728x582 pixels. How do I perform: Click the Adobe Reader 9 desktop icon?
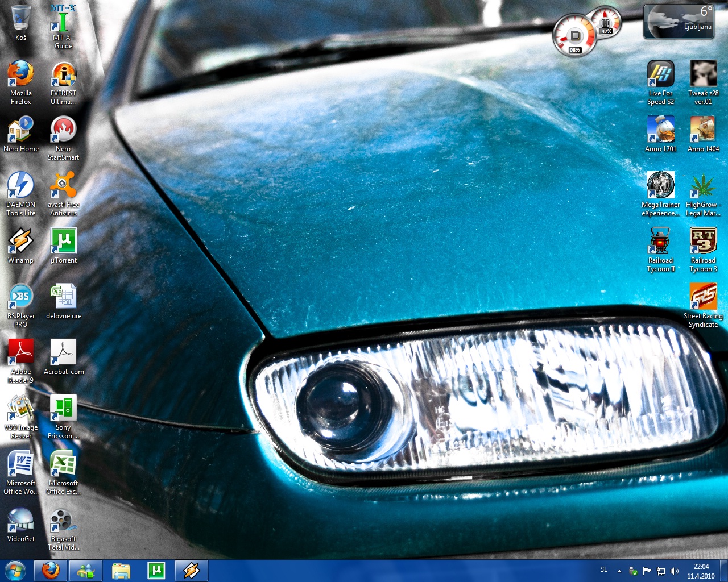[x=21, y=361]
